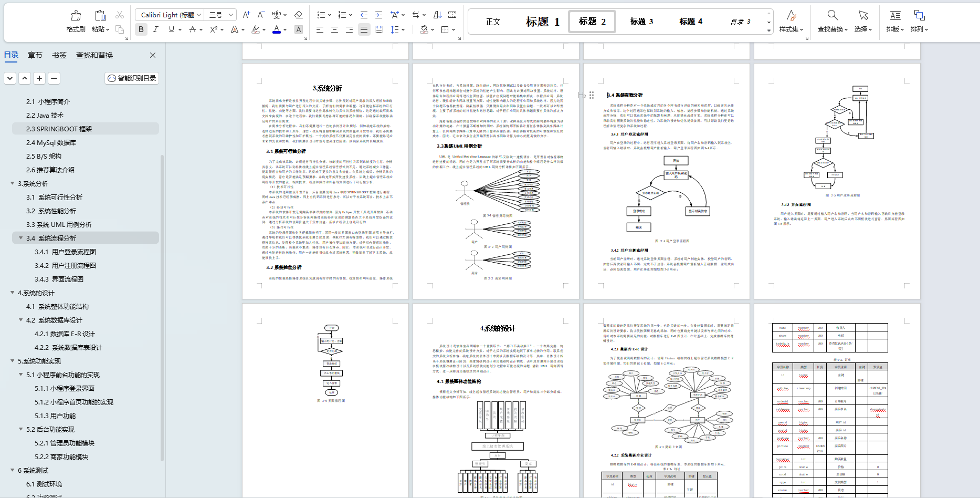
Task: Click the Format Painter (格式刷) icon
Action: pos(76,15)
